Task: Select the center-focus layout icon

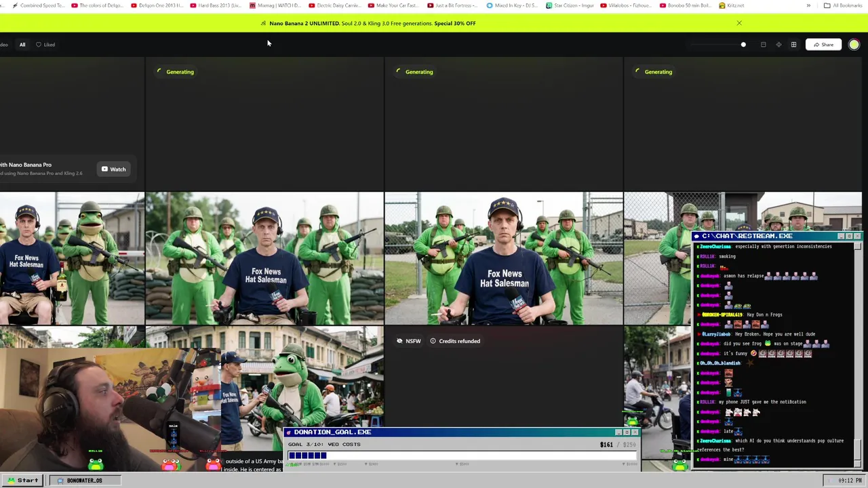Action: (778, 45)
